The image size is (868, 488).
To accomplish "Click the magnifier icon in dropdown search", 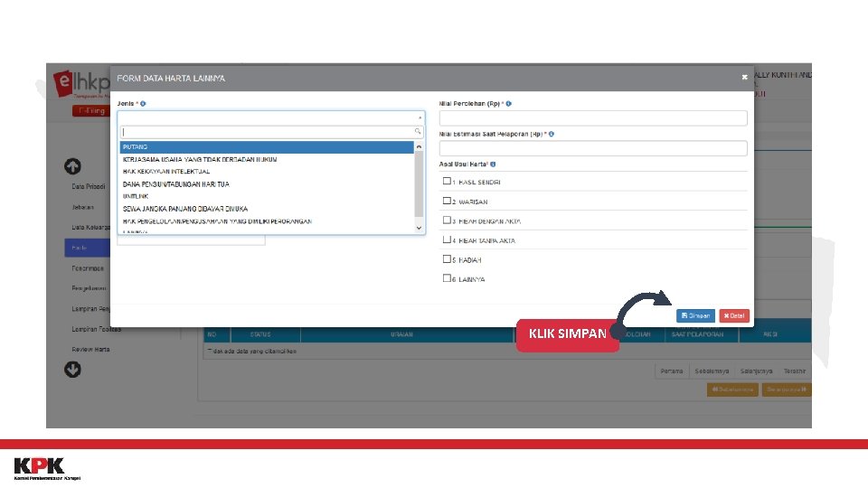I will (x=418, y=132).
